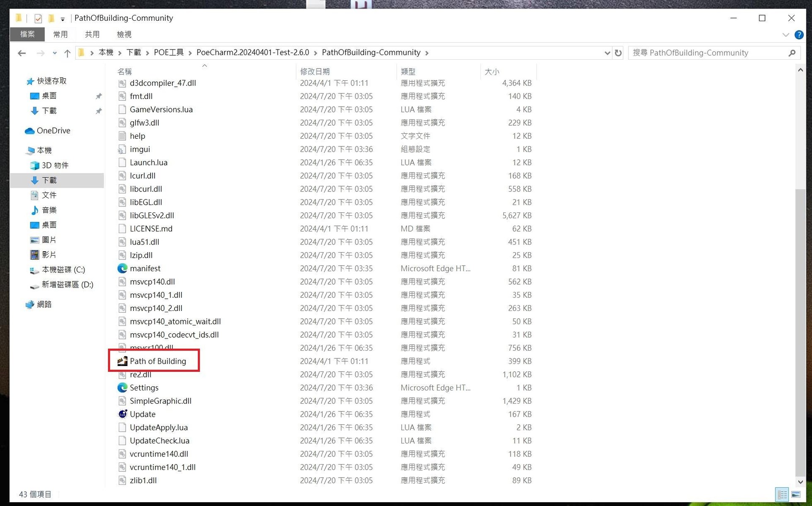Open 新增磁碟區 (D:) drive

pos(62,285)
